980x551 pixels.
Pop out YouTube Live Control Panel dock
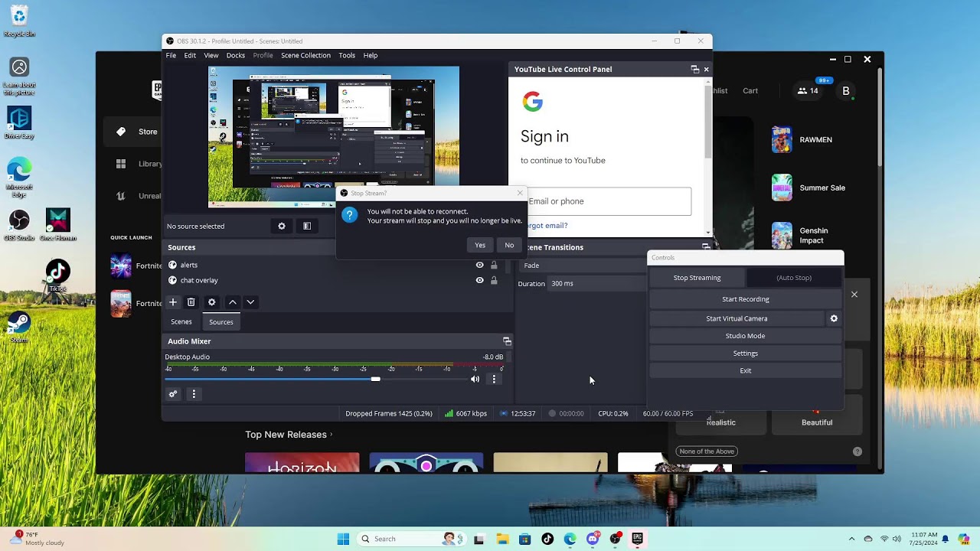[x=694, y=69]
